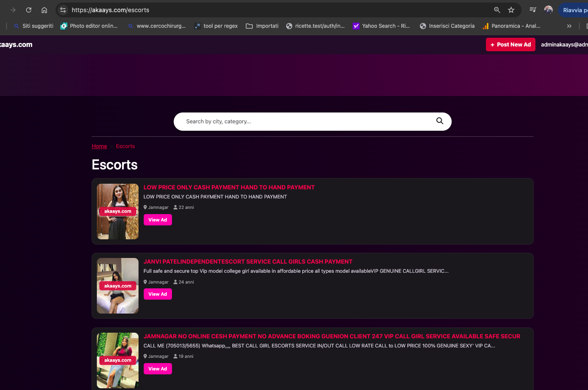Click the browser address bar URL

pos(110,10)
